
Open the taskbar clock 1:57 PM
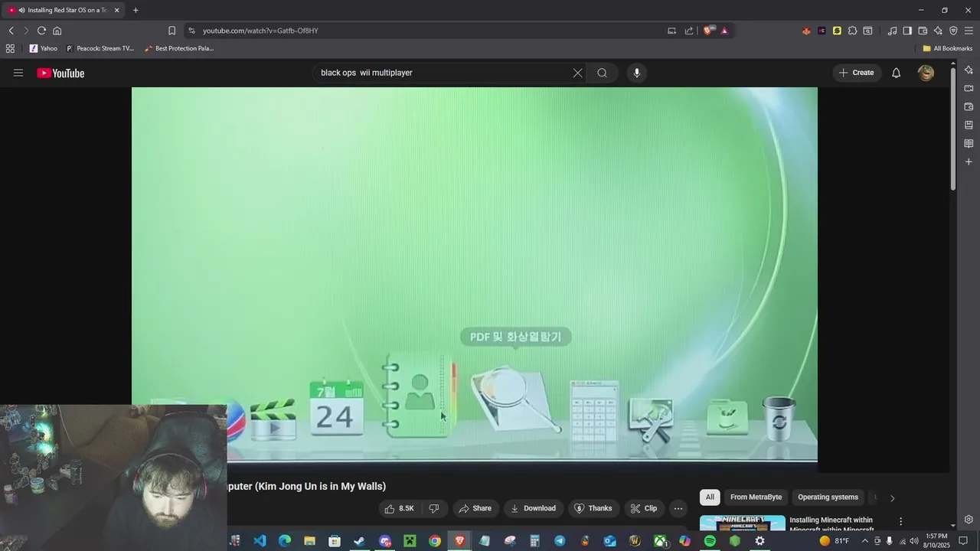point(937,540)
